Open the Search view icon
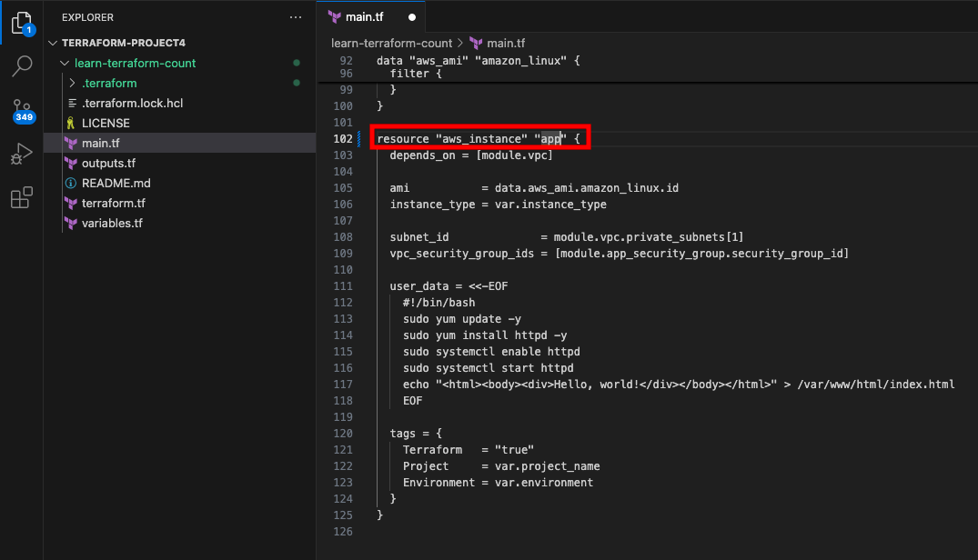 [22, 66]
